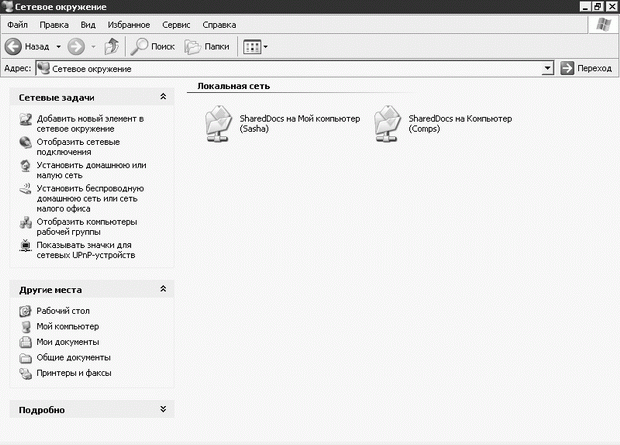Screen dimensions: 620x445
Task: Click the Back arrow icon
Action: pyautogui.click(x=13, y=47)
